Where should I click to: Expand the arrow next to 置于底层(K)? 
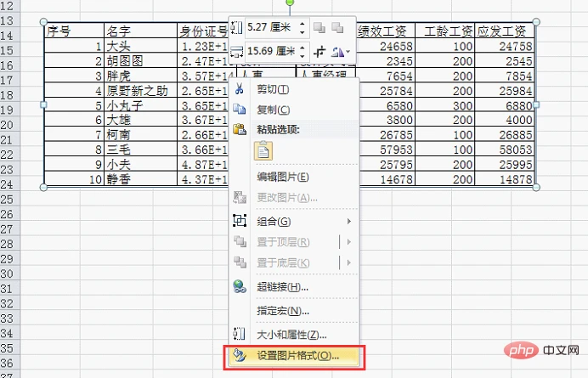tap(349, 262)
